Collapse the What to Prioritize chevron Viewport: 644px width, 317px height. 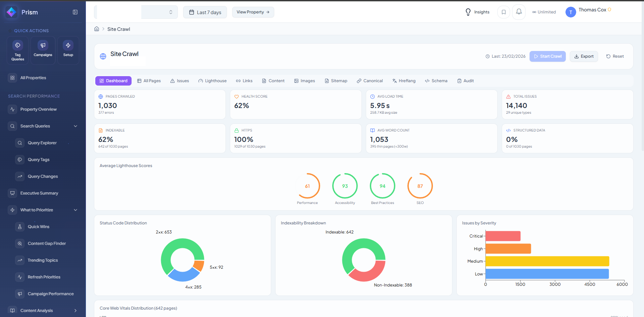pyautogui.click(x=76, y=210)
